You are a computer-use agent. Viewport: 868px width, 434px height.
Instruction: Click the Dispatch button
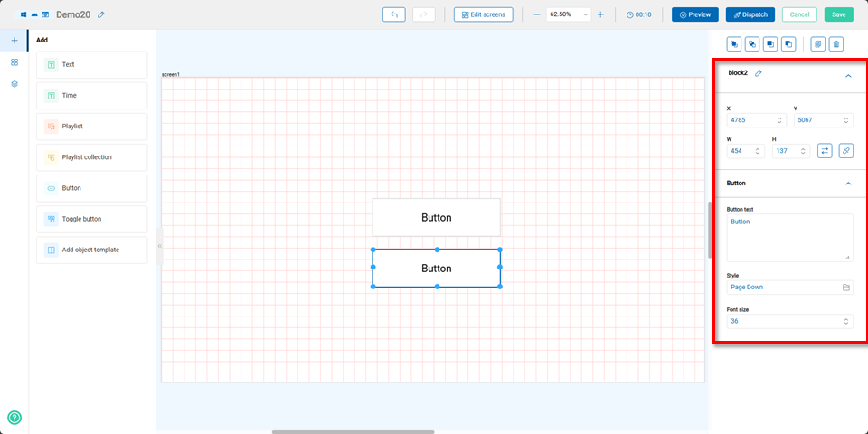[750, 14]
